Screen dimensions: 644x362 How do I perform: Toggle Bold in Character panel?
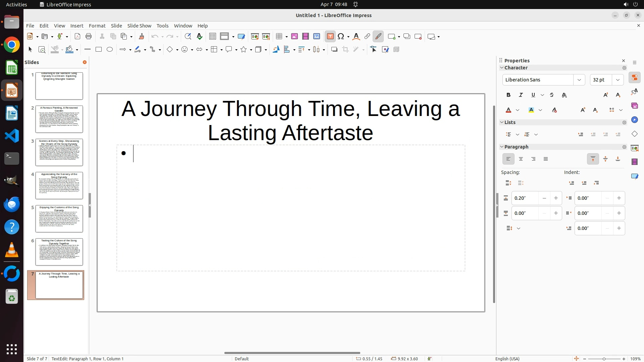tap(508, 95)
